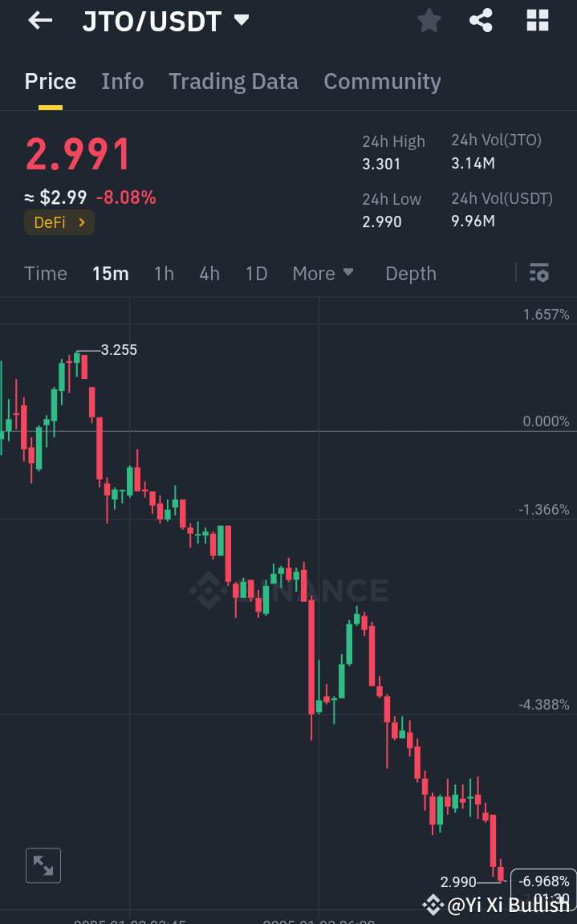
Task: Stay on the Price tab
Action: [50, 81]
